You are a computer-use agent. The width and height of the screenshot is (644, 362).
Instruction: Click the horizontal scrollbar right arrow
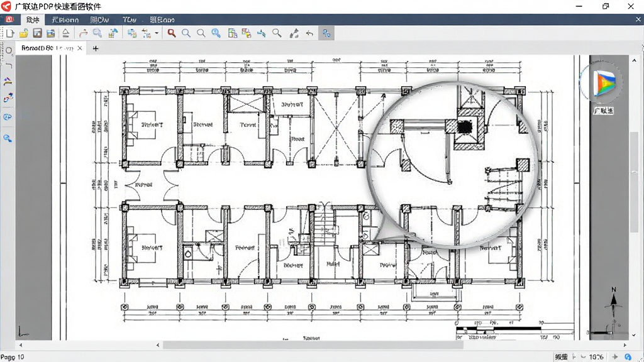(625, 345)
